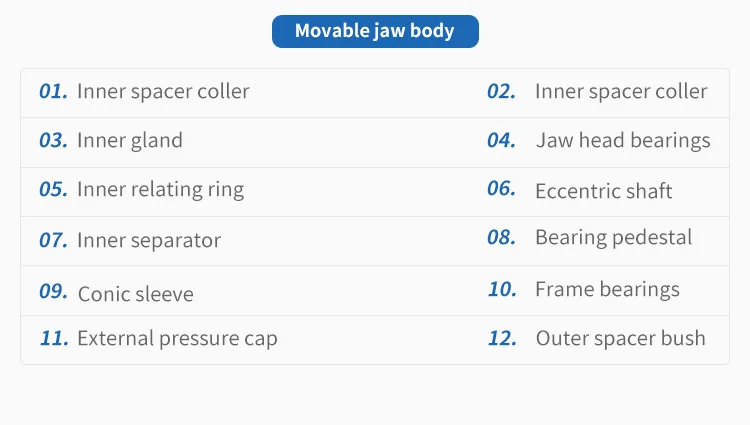The image size is (750, 425).
Task: Click the number 04 marker
Action: [501, 140]
